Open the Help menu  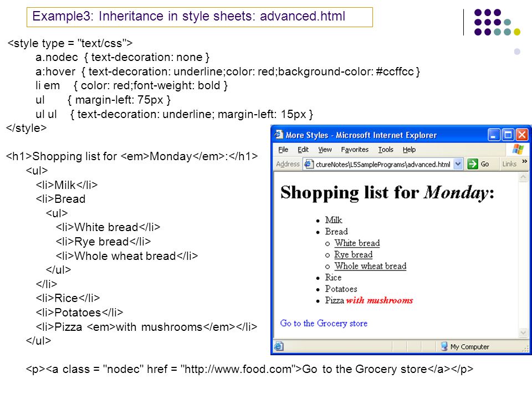click(x=409, y=150)
